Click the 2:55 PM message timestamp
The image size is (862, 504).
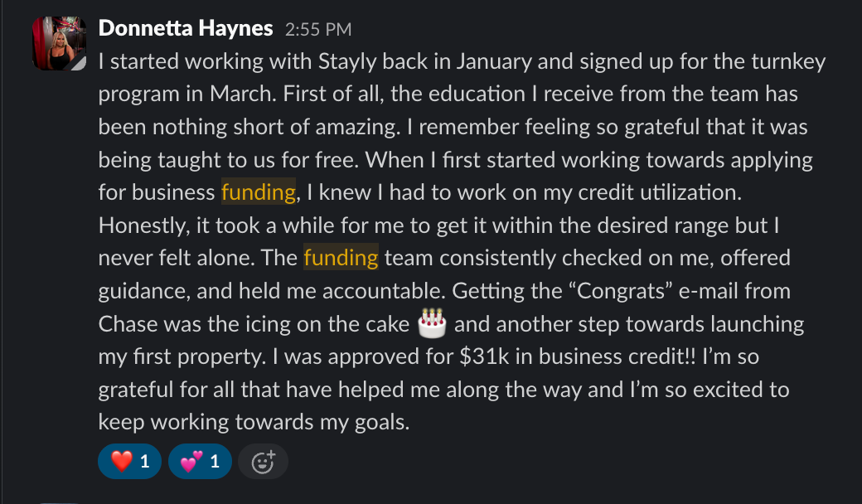(x=318, y=30)
